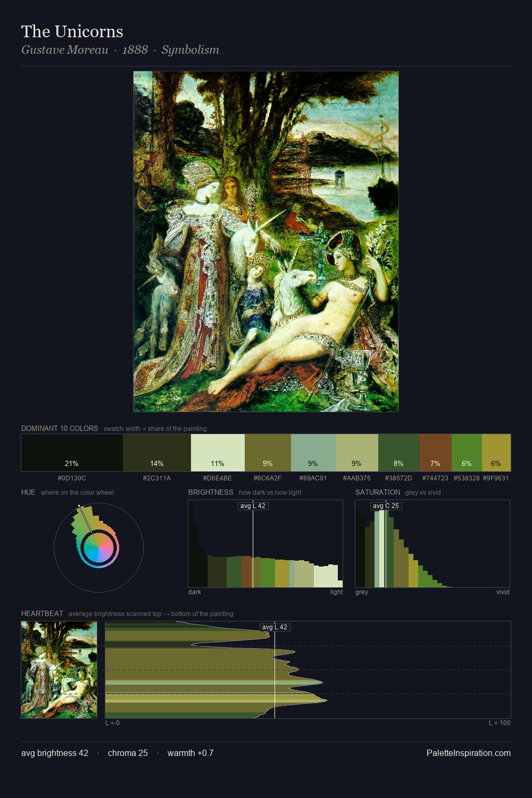
Task: Choose the olive-brown swatch above #6C6A2F
Action: 268,453
